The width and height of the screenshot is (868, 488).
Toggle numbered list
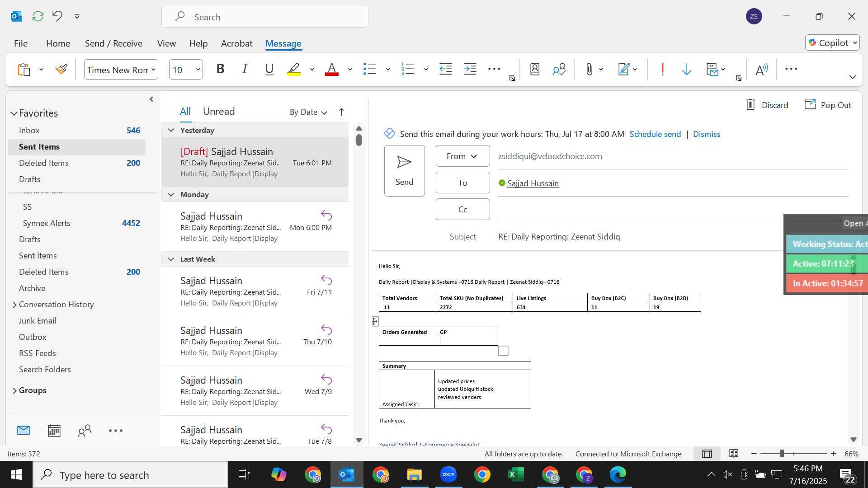[408, 69]
